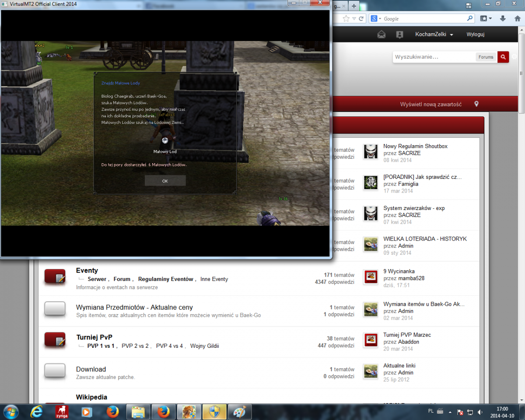Open the Wojny Gildii subforum

click(204, 346)
